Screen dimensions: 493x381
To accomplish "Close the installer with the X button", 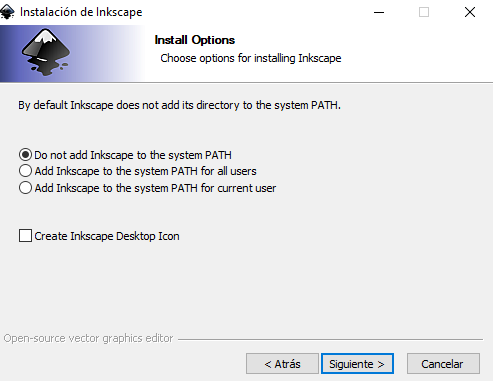I will point(470,12).
